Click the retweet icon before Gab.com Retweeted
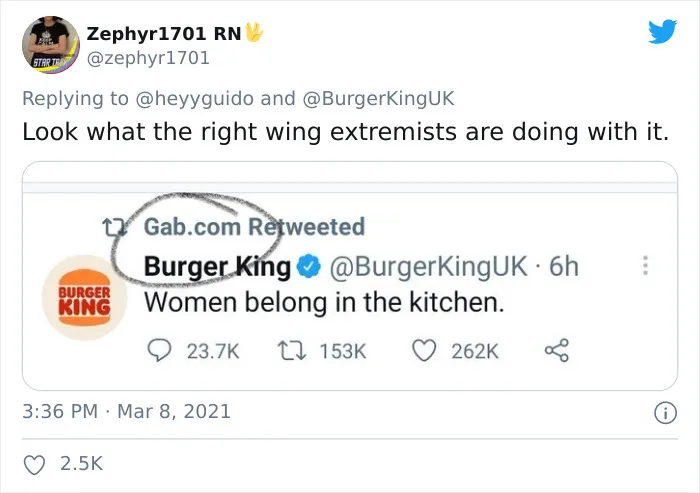The height and width of the screenshot is (493, 700). tap(112, 227)
